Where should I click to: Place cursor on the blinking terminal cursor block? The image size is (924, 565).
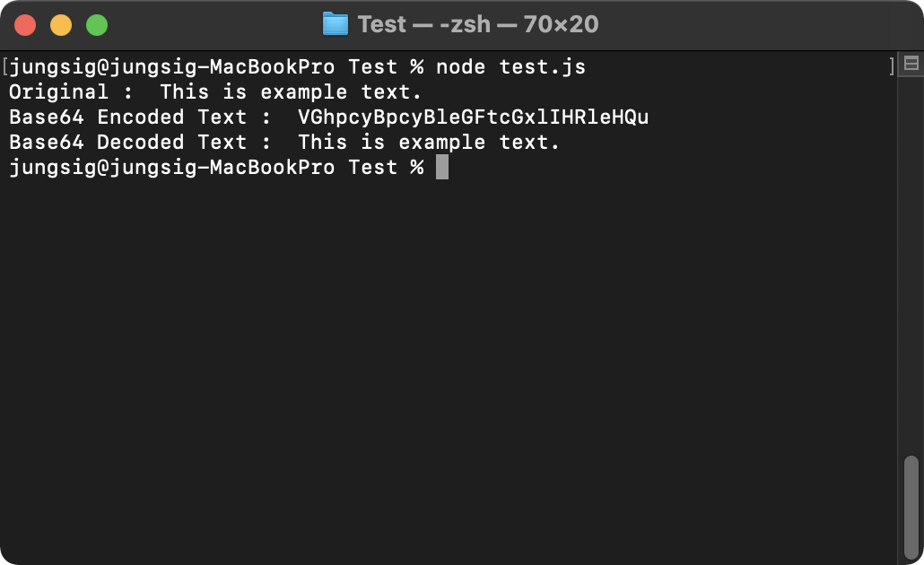click(x=443, y=167)
